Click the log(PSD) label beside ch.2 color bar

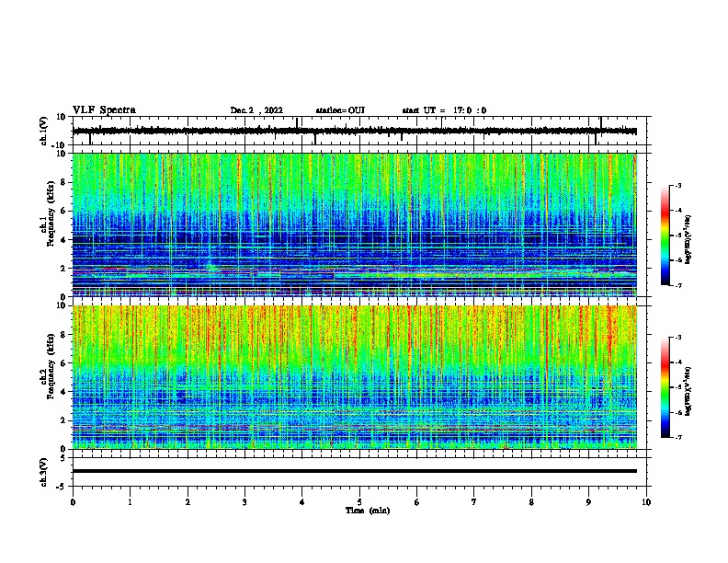(x=688, y=392)
